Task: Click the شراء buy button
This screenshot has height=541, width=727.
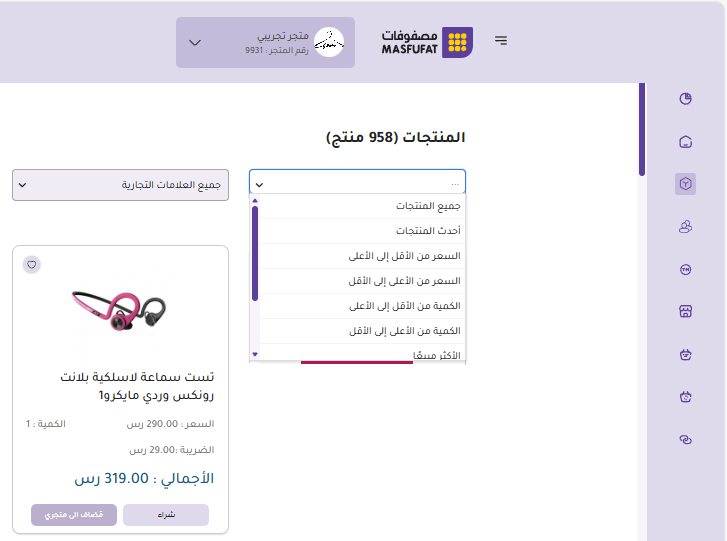Action: pyautogui.click(x=165, y=515)
